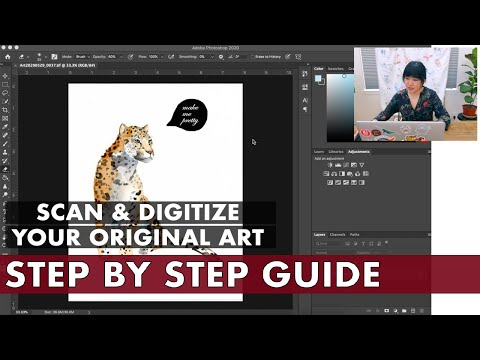This screenshot has width=480, height=360.
Task: Select the Crop tool
Action: [x=5, y=110]
